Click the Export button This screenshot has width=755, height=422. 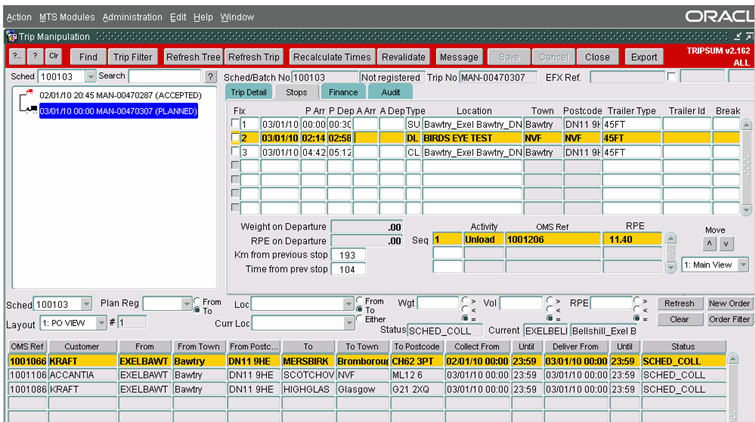pos(644,57)
